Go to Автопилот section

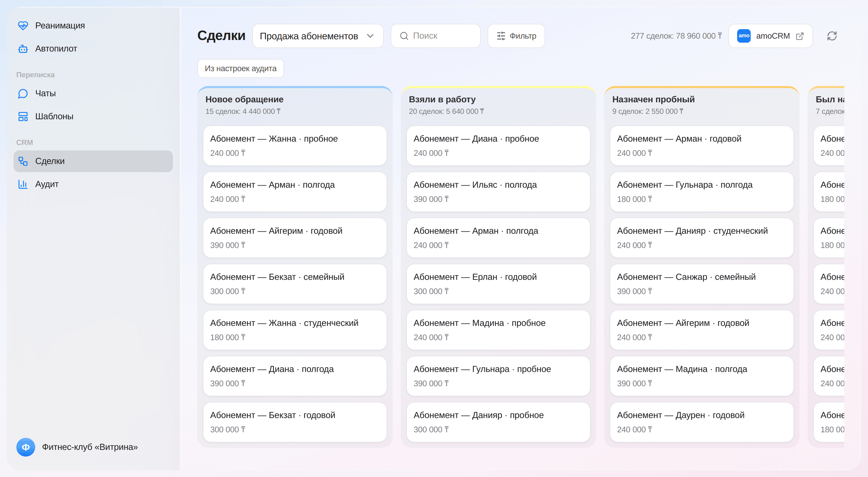93,49
